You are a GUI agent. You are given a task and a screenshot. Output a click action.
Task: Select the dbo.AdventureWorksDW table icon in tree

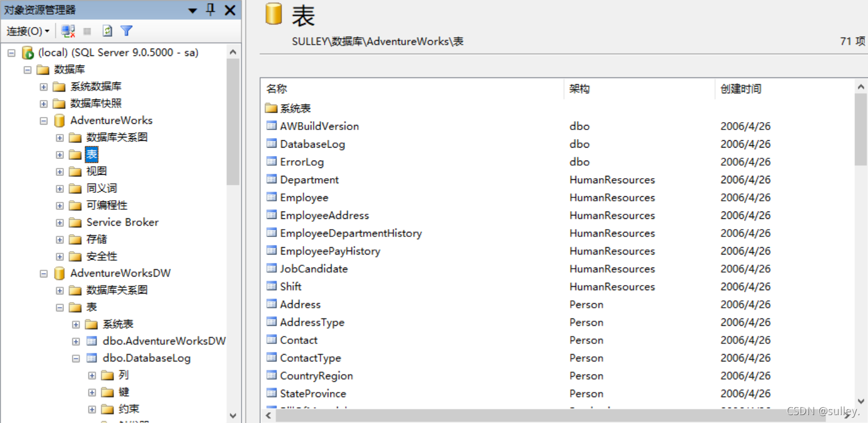click(x=92, y=341)
